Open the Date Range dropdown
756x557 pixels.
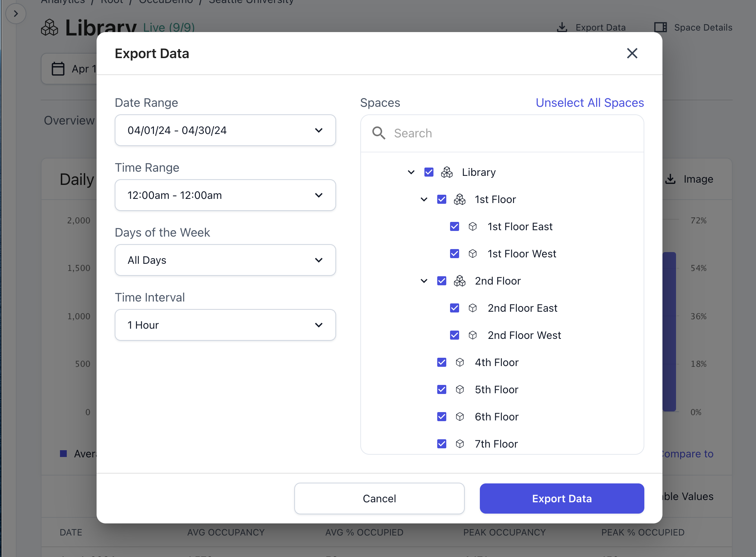[225, 131]
